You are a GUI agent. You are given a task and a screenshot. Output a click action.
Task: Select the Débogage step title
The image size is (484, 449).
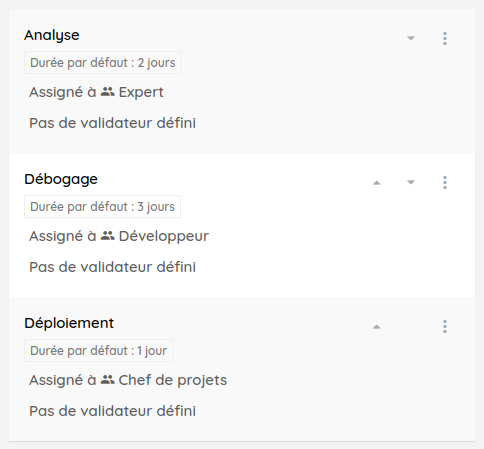[61, 179]
